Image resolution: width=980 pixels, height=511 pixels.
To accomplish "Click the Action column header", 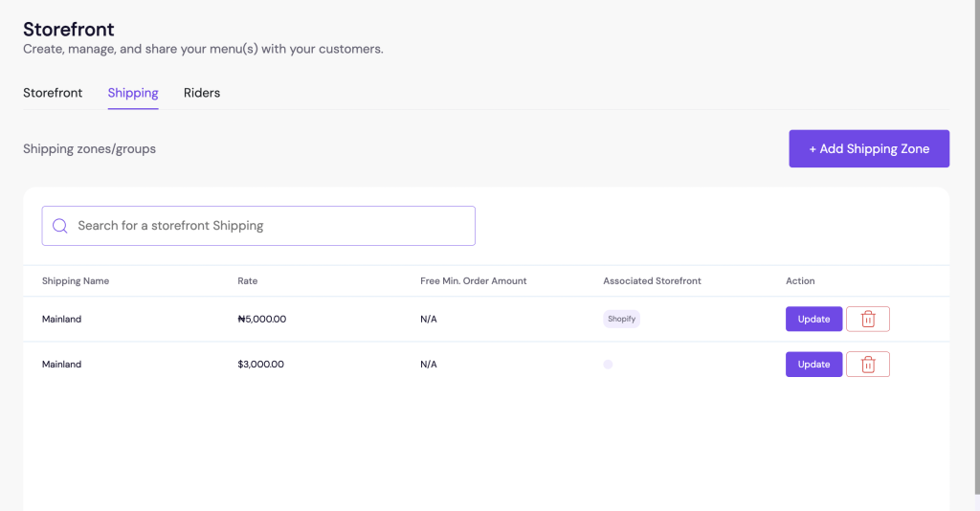I will click(800, 281).
